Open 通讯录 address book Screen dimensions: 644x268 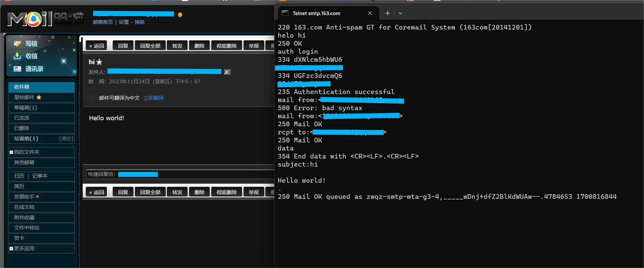34,69
